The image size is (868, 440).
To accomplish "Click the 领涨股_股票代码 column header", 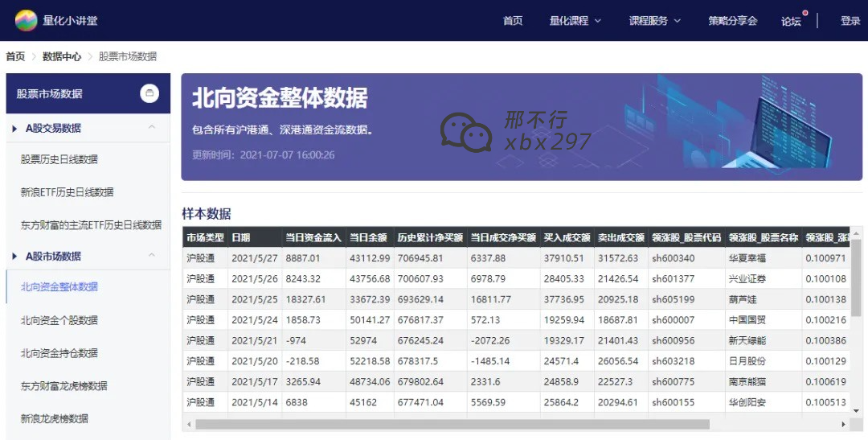I will (686, 237).
